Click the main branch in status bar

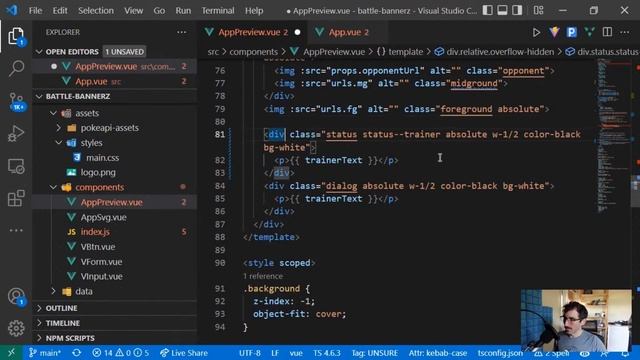[x=45, y=353]
